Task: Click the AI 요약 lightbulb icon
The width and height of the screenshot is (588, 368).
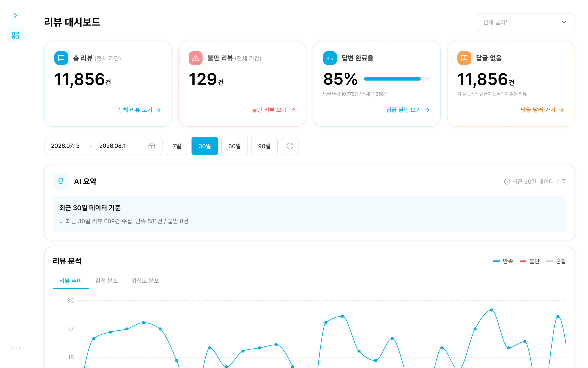Action: click(61, 182)
